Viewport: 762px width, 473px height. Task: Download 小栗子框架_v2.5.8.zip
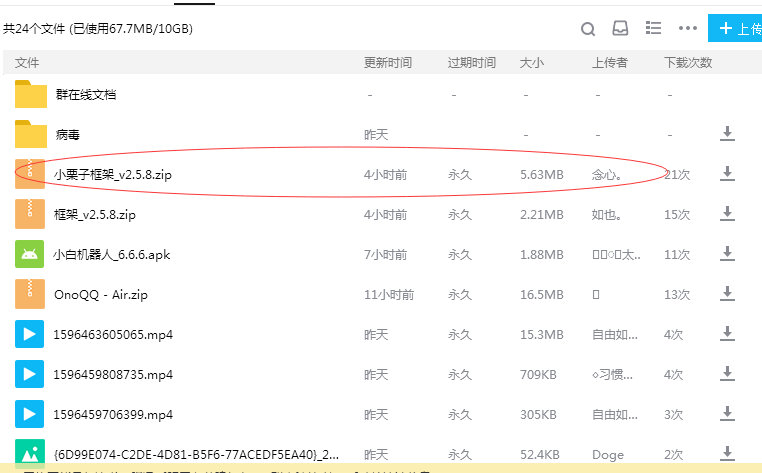(727, 174)
